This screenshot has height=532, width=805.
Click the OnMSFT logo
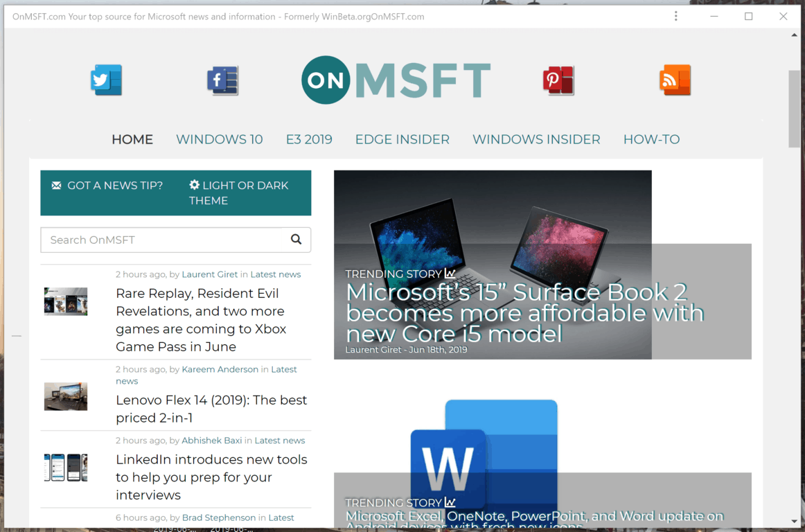coord(396,80)
